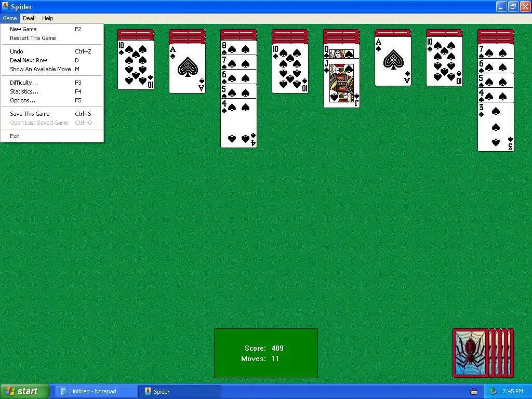Select the ace of spades in sixth column
Image resolution: width=532 pixels, height=399 pixels.
(x=393, y=61)
